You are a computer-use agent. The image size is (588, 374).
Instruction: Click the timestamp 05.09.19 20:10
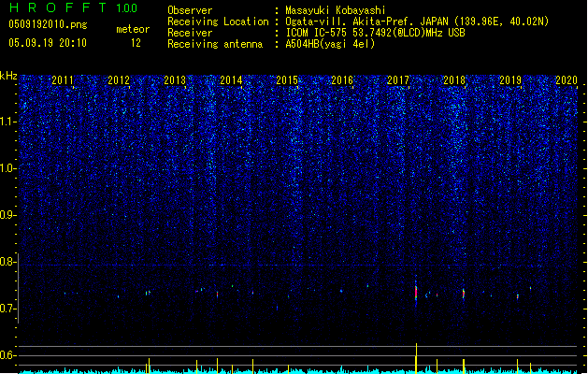[48, 43]
